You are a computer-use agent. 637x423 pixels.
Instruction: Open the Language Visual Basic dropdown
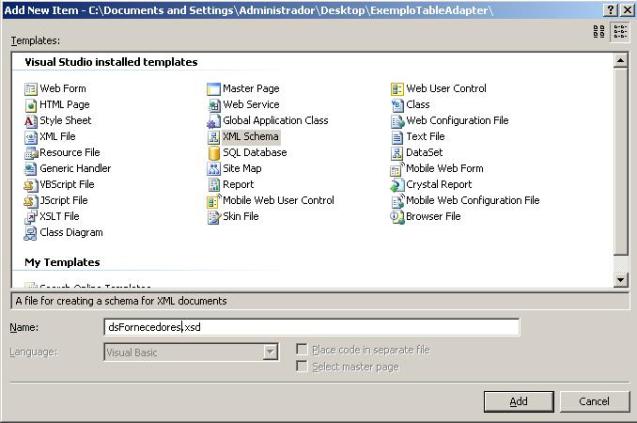[270, 352]
